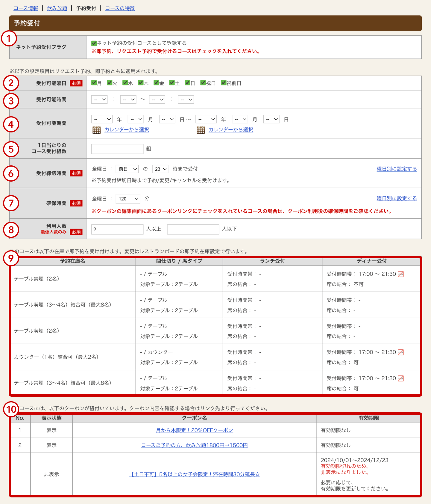This screenshot has width=431, height=504.
Task: Open 受付可能時間 end hour dropdown
Action: pos(157,99)
